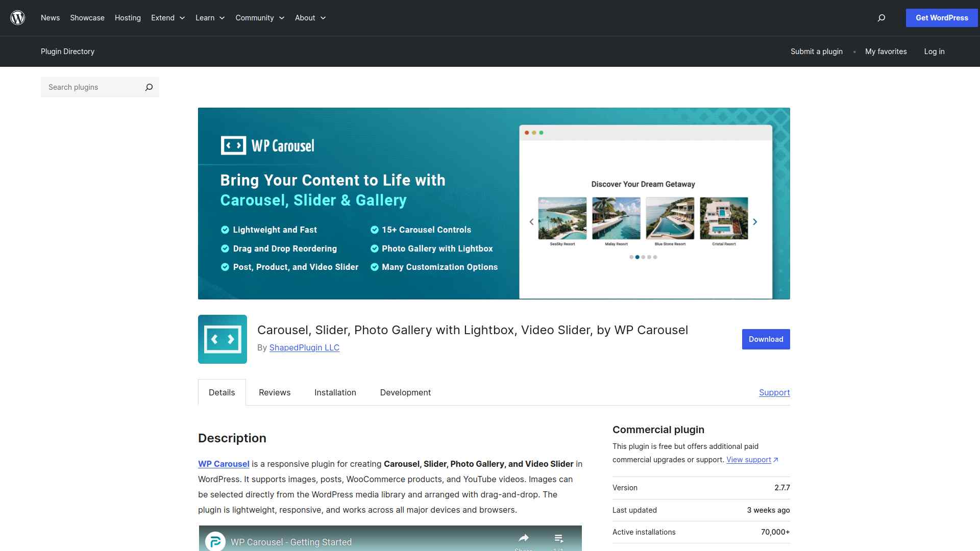Expand the Extend menu
This screenshot has width=980, height=551.
coord(168,18)
